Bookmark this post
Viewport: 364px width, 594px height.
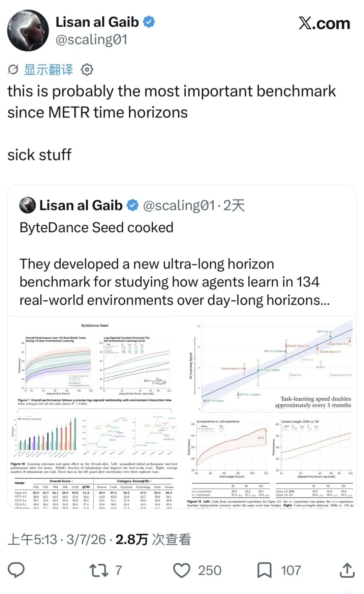pos(265,570)
